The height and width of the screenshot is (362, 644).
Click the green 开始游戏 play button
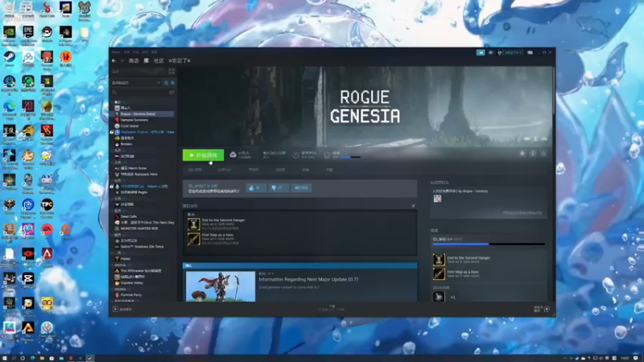point(204,155)
